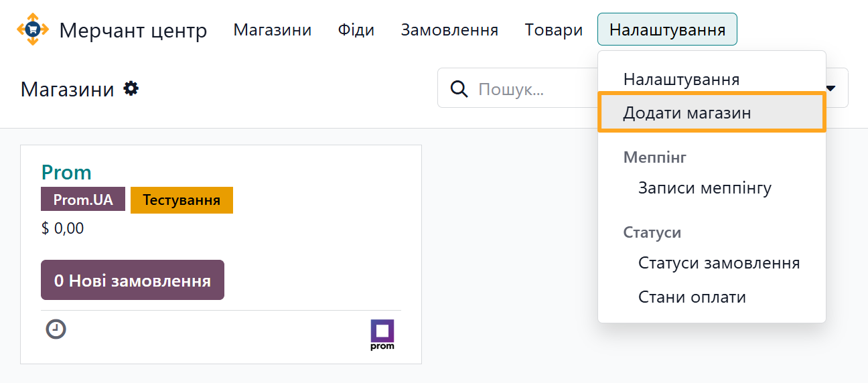
Task: Open the Prom store title link
Action: tap(66, 173)
